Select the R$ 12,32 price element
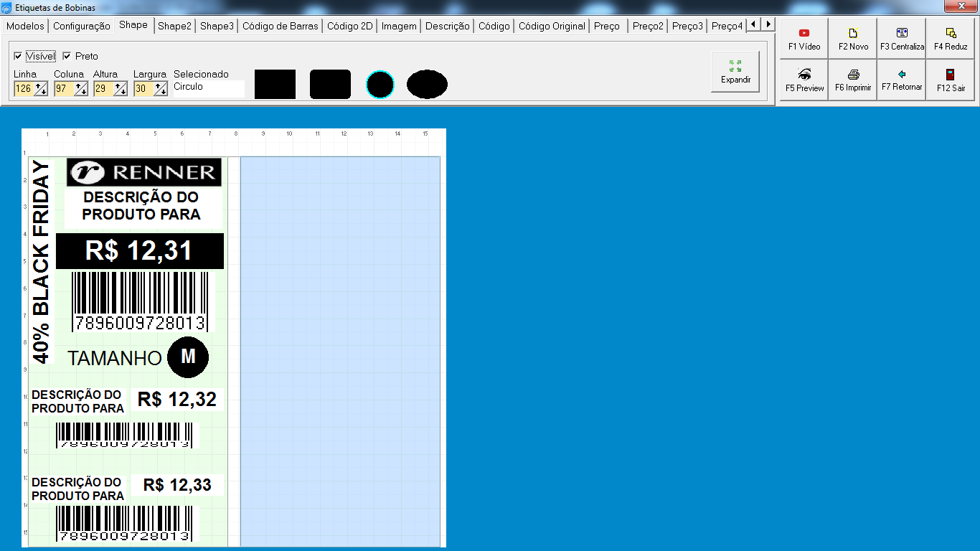The height and width of the screenshot is (551, 980). (x=176, y=400)
